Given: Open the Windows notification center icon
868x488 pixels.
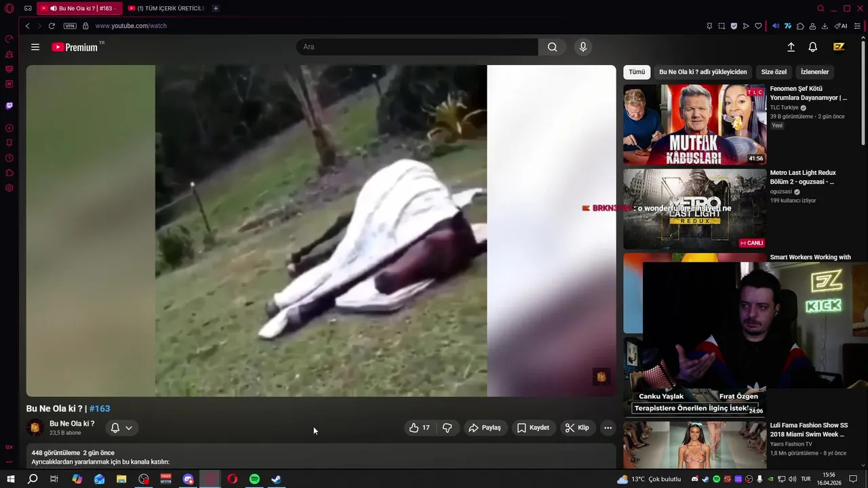Looking at the screenshot, I should point(853,479).
